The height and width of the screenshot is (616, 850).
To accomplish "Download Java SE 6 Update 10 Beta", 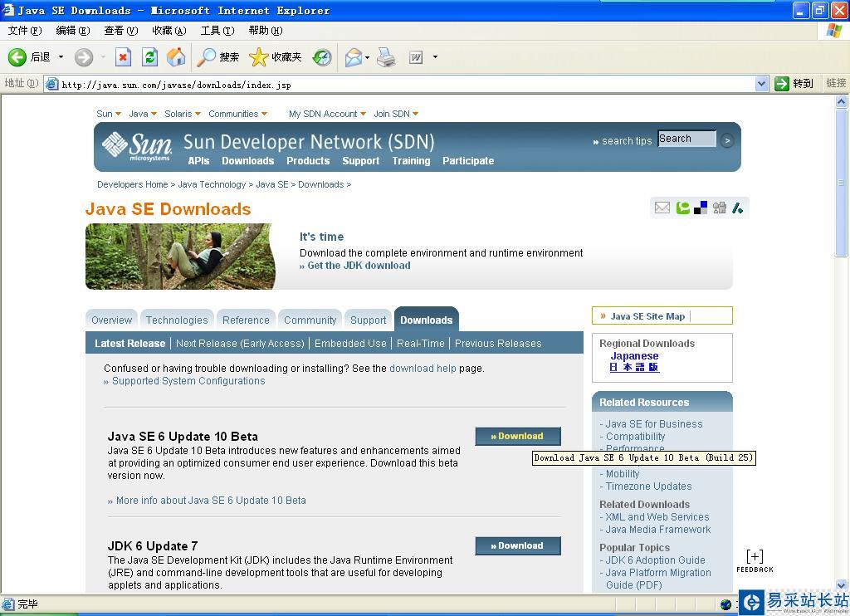I will coord(518,436).
